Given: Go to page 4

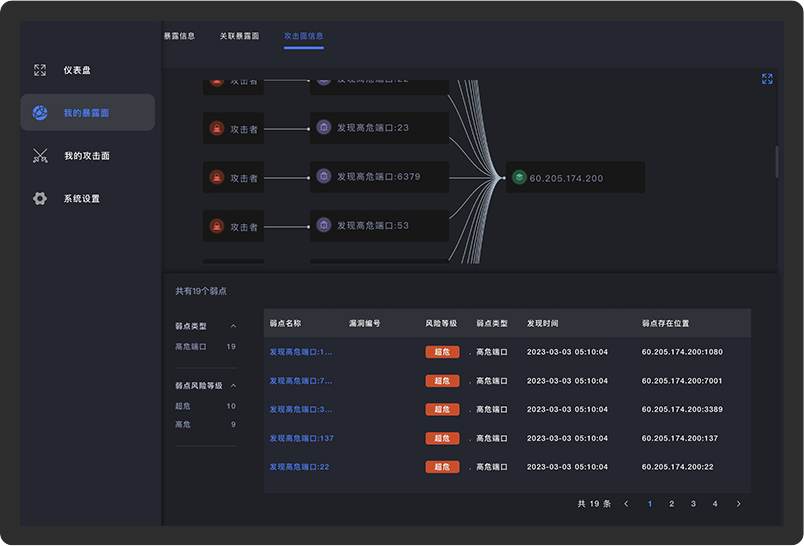Looking at the screenshot, I should pyautogui.click(x=715, y=504).
